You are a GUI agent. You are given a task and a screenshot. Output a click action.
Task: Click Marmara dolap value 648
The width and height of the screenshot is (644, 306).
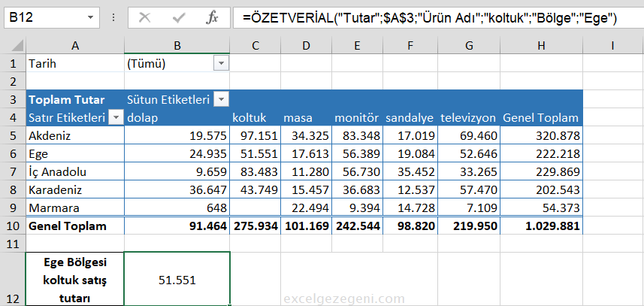click(177, 208)
